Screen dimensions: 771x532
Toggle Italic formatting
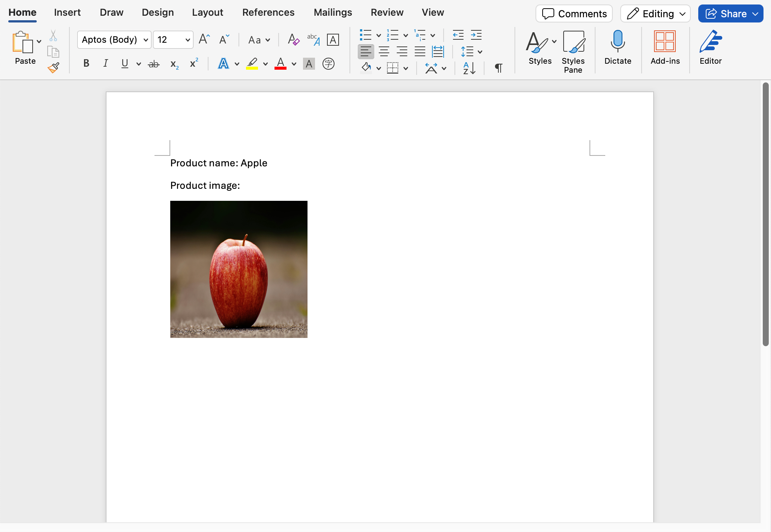106,64
